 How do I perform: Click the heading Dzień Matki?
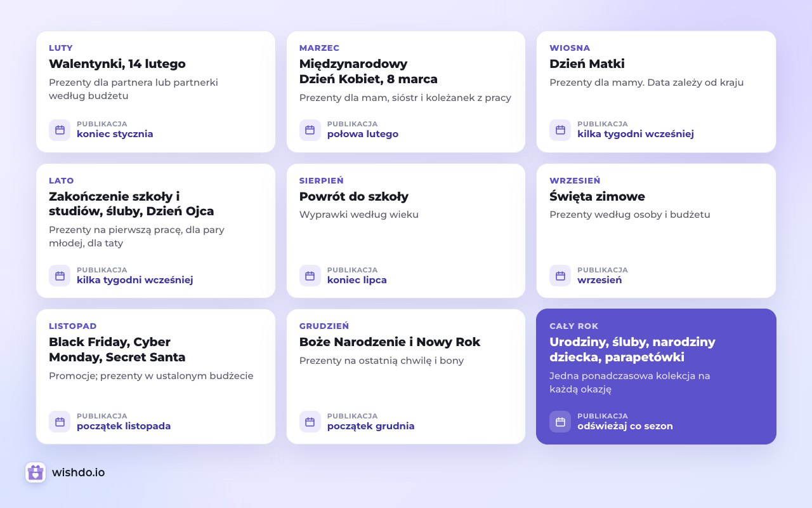point(587,63)
